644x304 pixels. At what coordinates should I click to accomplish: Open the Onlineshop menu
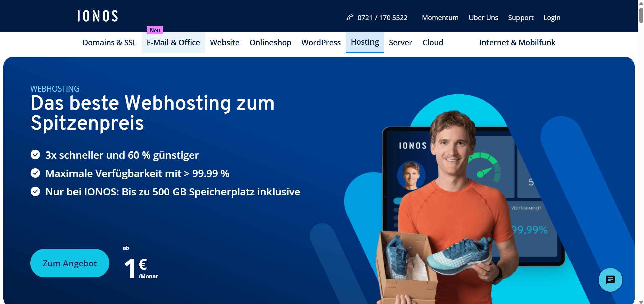tap(270, 43)
